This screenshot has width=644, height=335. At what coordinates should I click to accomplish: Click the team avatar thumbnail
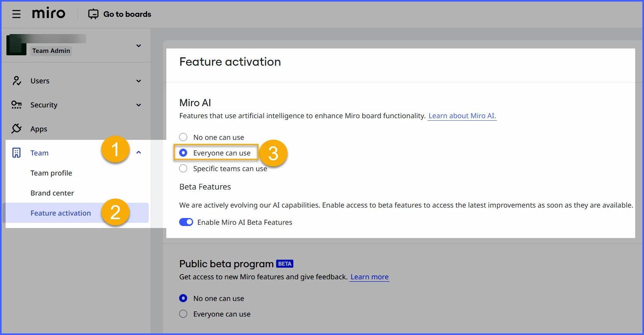click(16, 45)
